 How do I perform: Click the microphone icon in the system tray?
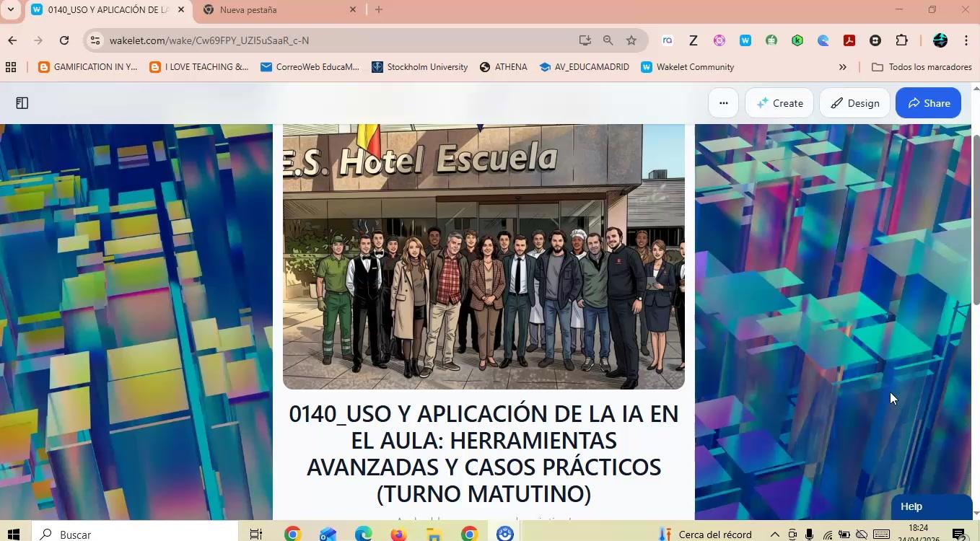point(810,535)
